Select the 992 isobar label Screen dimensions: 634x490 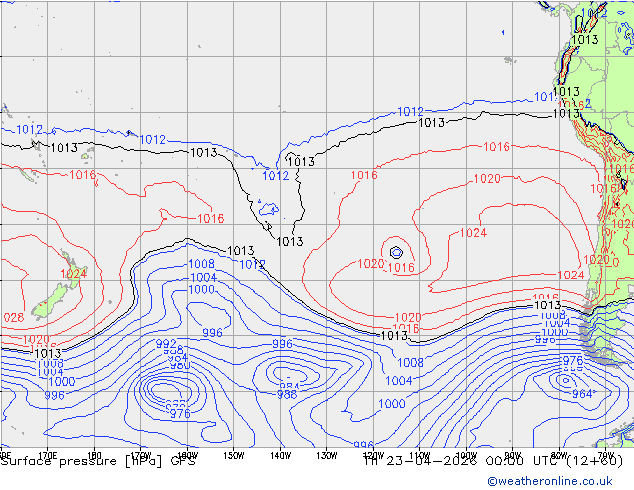click(166, 344)
